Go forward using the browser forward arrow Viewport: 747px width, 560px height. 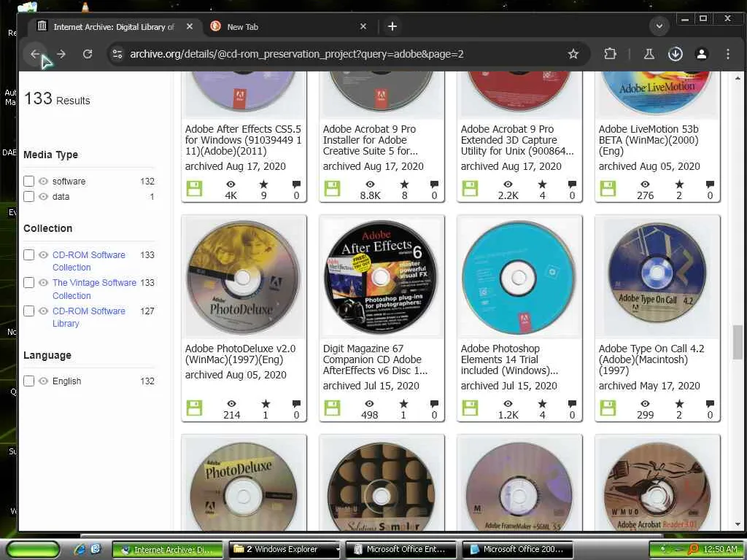click(x=61, y=54)
